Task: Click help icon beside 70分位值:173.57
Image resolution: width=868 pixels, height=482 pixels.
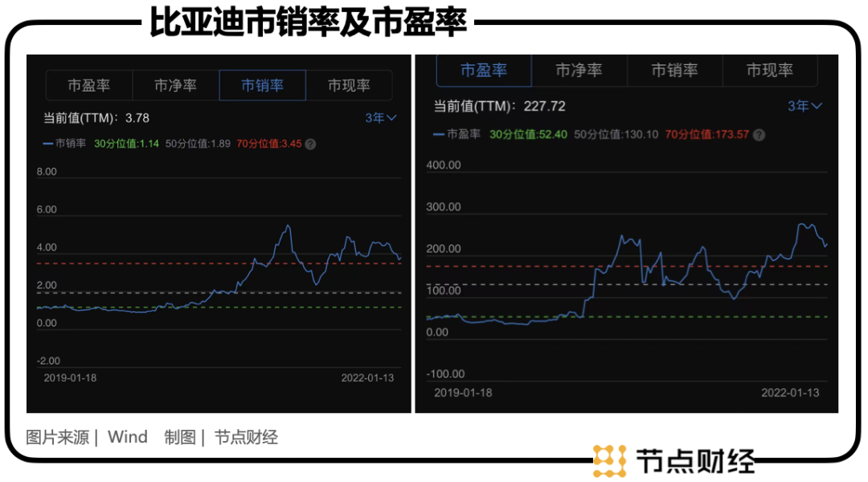Action: click(x=759, y=135)
